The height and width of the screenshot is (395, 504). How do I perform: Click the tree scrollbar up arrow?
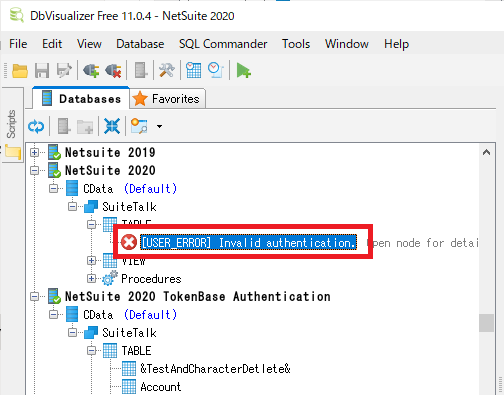pyautogui.click(x=486, y=152)
